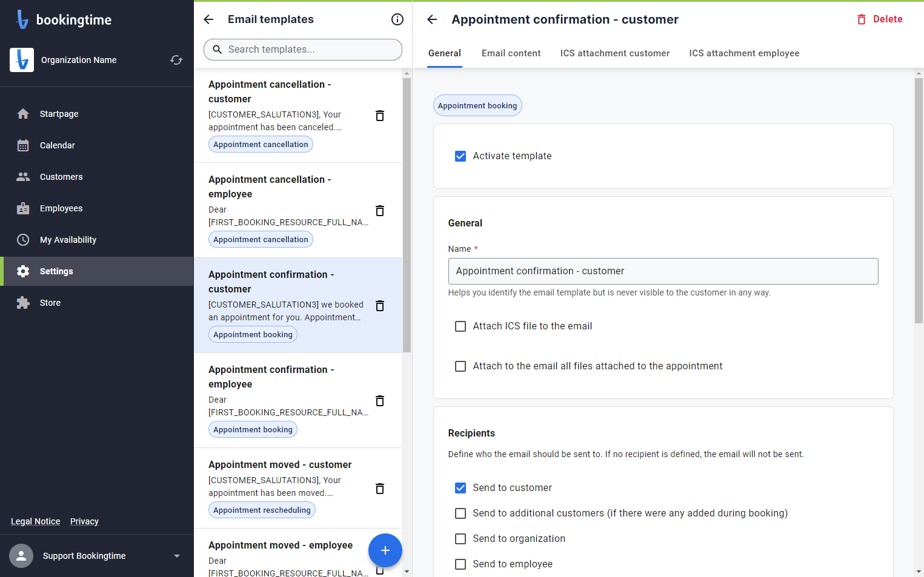
Task: Go back using arrow beside Email templates
Action: pyautogui.click(x=209, y=19)
